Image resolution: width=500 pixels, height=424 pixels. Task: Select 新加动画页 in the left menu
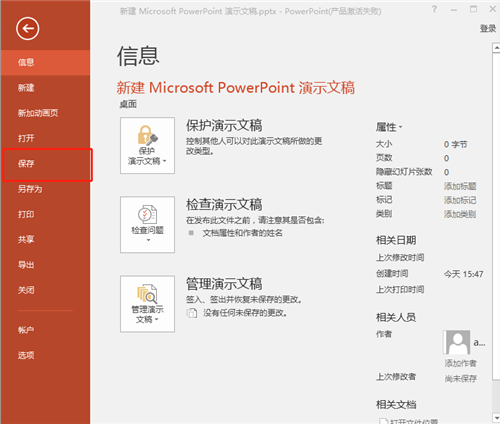(45, 113)
